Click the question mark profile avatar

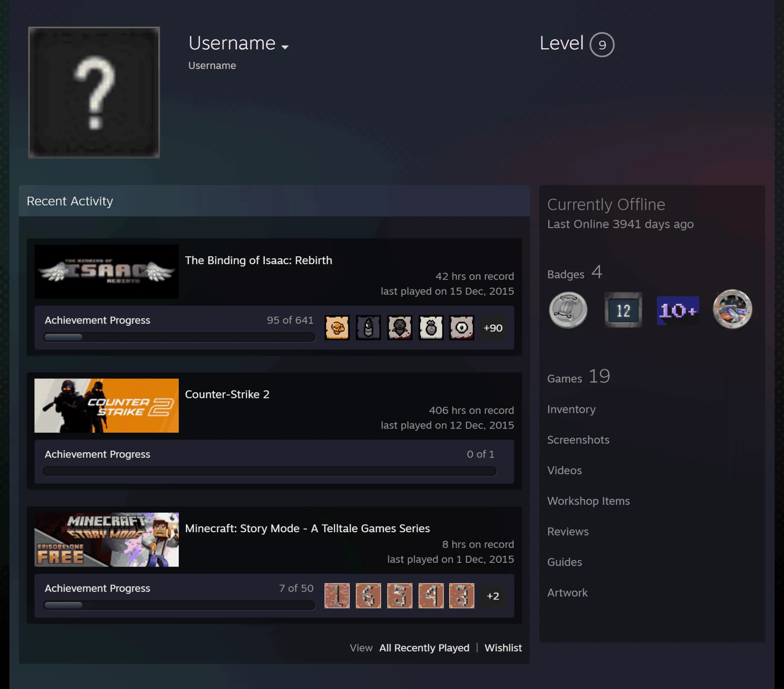point(94,92)
